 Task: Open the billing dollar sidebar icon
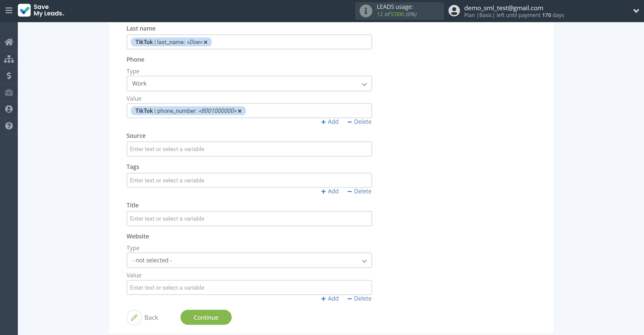(9, 76)
